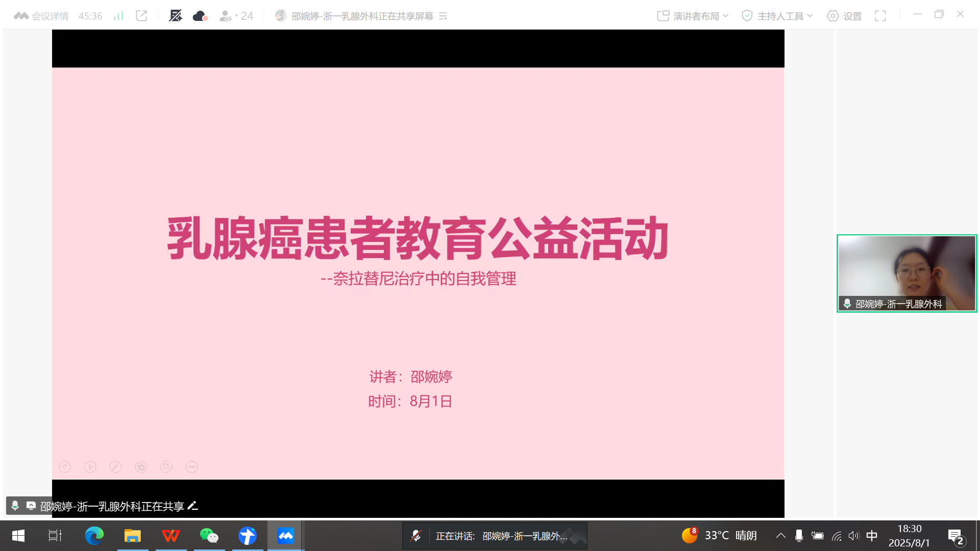Click the green-bordered presenter video thumbnail
The image size is (980, 551).
pos(906,273)
